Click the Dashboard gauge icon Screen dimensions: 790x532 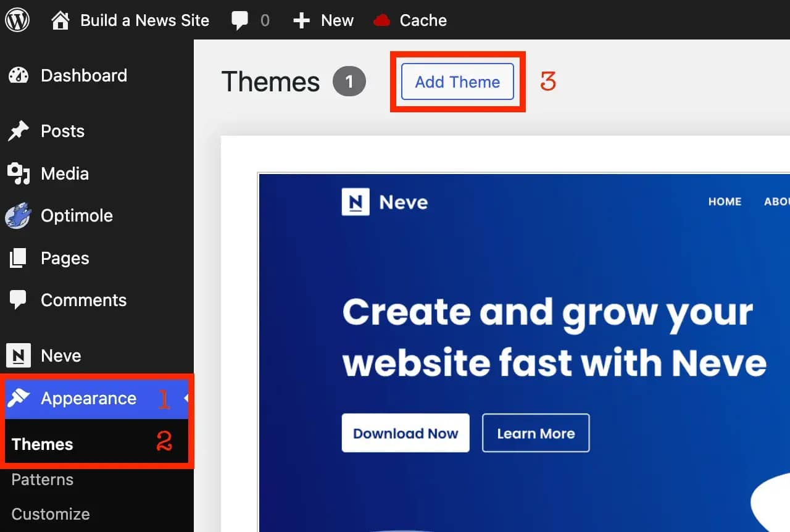19,76
